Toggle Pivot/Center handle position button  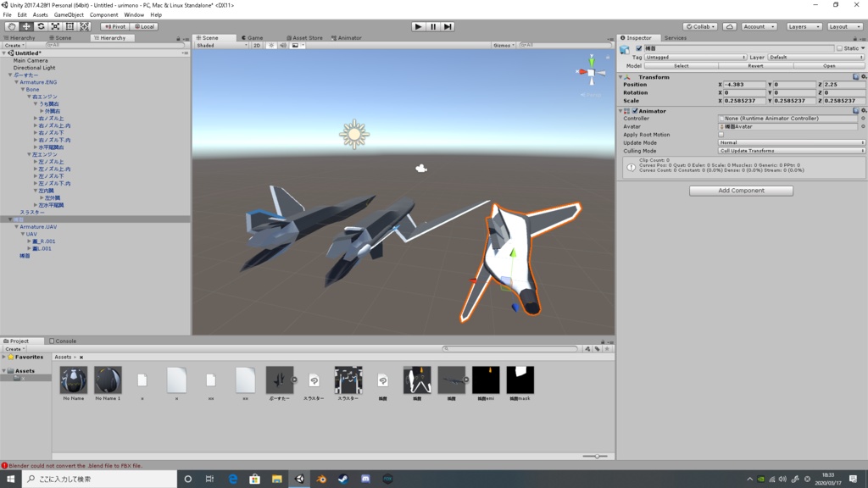point(114,26)
